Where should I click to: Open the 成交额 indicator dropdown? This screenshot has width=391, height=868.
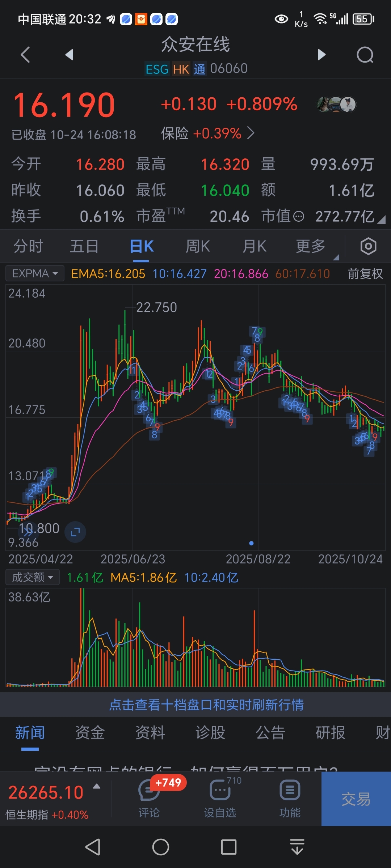point(33,577)
